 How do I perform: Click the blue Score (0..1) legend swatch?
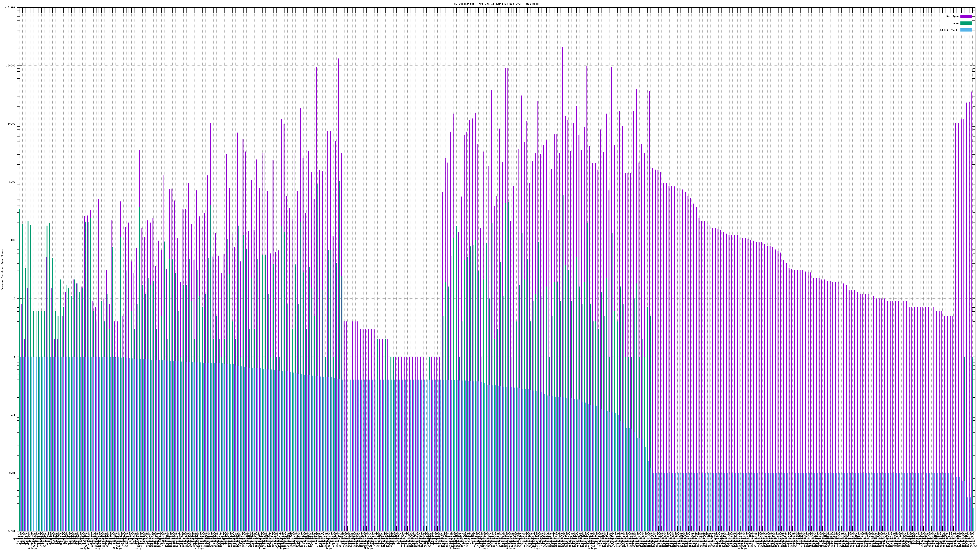(966, 30)
